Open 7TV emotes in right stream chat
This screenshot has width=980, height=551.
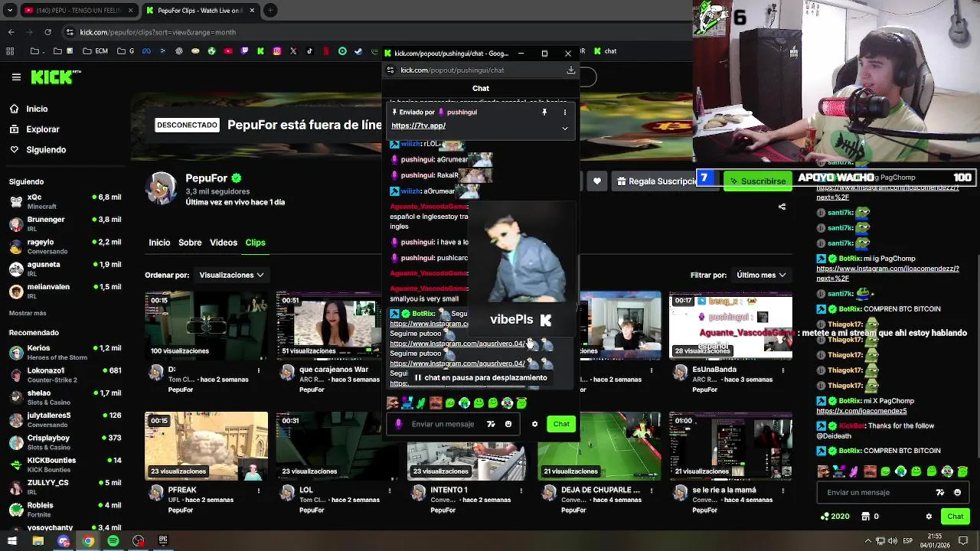940,492
